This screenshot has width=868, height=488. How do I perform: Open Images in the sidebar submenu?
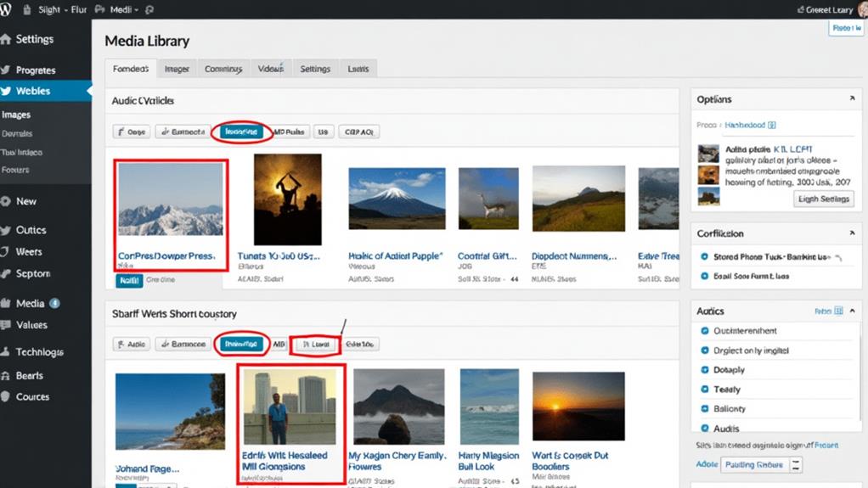tap(16, 115)
